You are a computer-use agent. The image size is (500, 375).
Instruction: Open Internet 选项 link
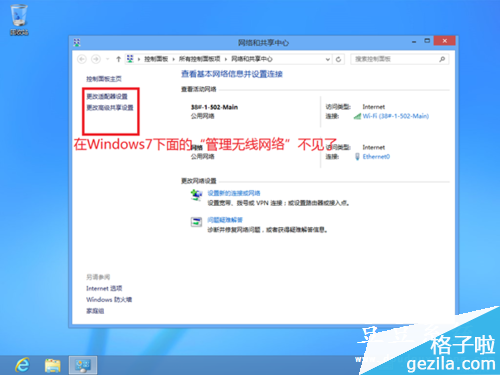(x=104, y=288)
